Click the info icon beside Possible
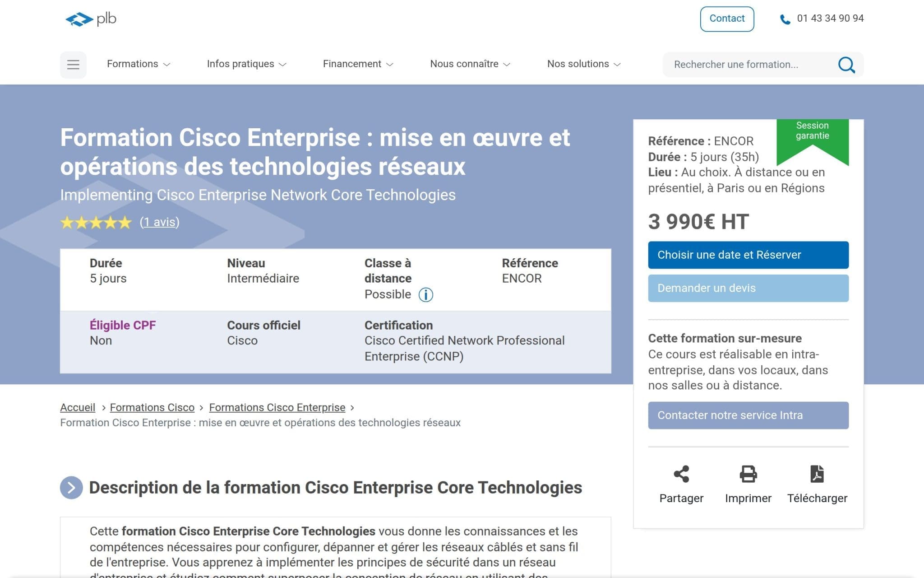Image resolution: width=924 pixels, height=578 pixels. click(425, 295)
